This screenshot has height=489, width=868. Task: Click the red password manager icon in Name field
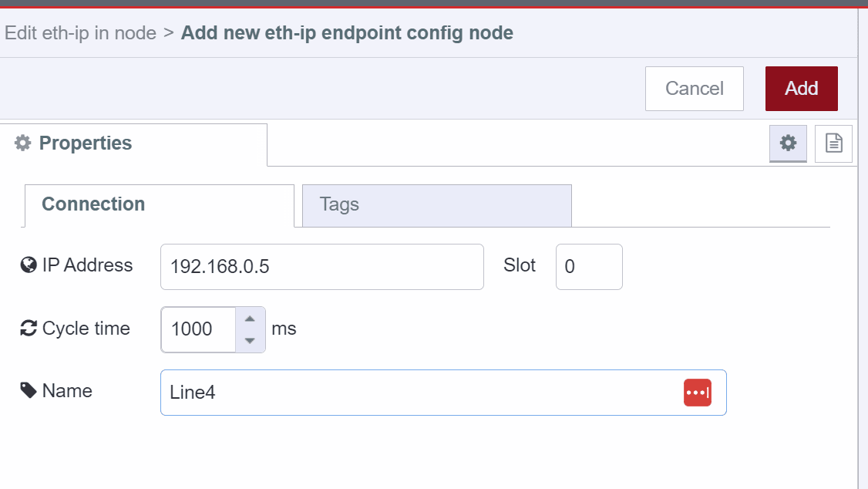point(698,393)
